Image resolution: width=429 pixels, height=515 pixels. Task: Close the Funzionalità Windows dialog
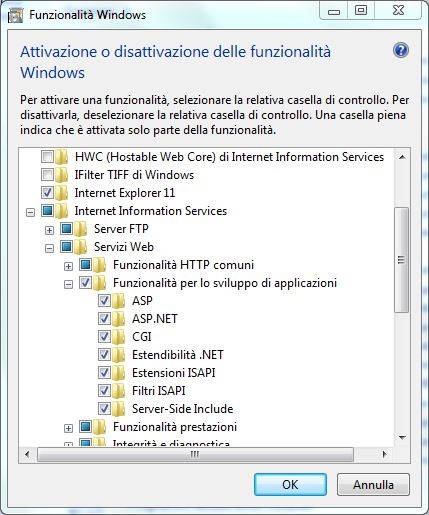pyautogui.click(x=398, y=11)
